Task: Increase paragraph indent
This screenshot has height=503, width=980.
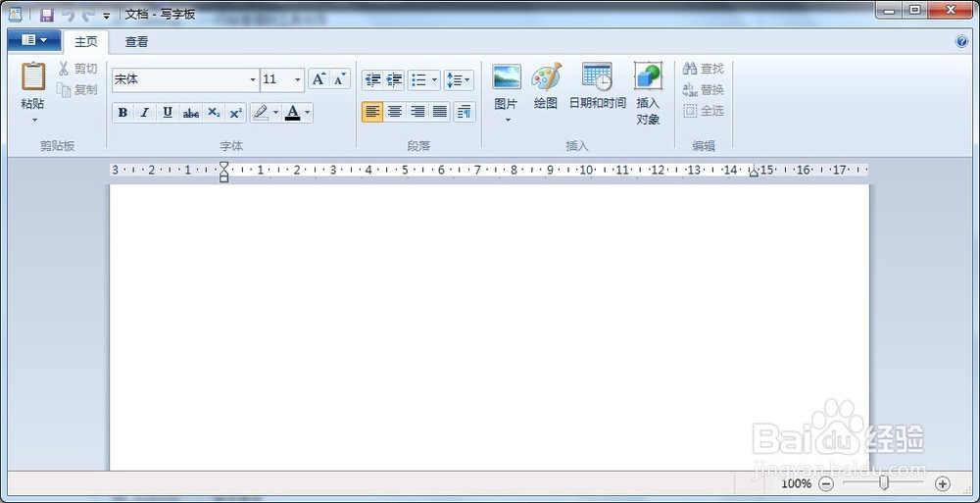Action: click(394, 80)
